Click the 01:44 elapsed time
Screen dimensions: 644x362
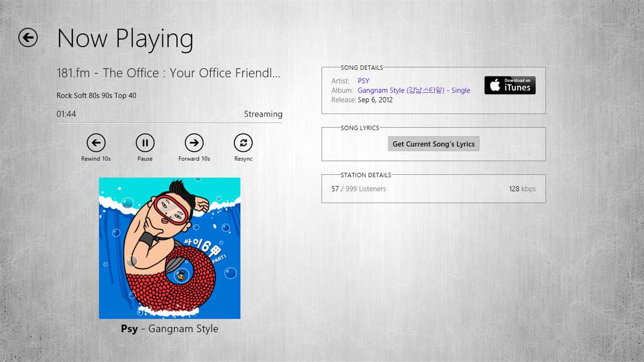66,114
